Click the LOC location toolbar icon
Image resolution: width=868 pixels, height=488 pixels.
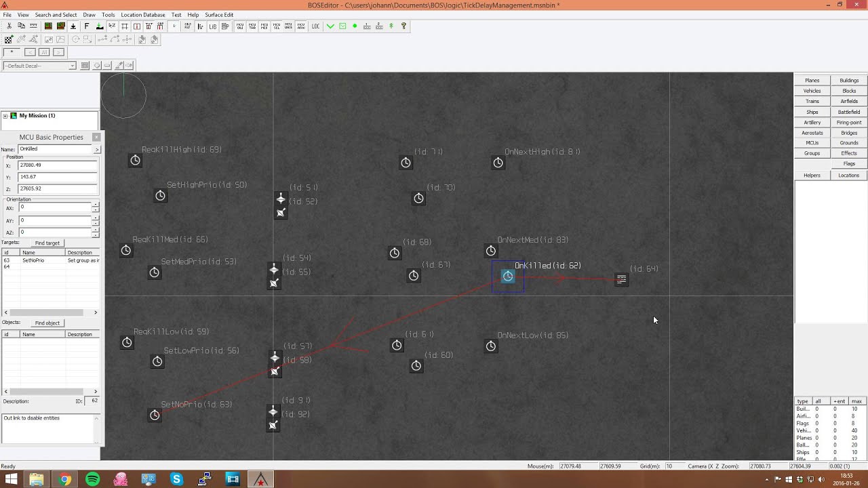(x=315, y=26)
